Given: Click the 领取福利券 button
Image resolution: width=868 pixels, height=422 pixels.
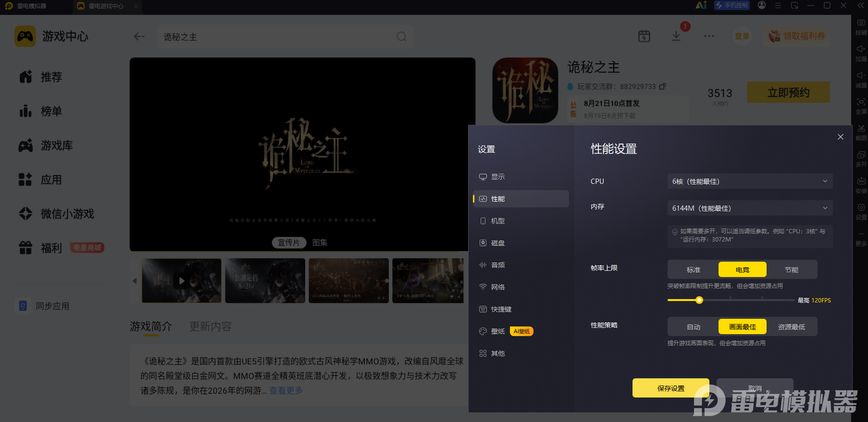Looking at the screenshot, I should [797, 36].
